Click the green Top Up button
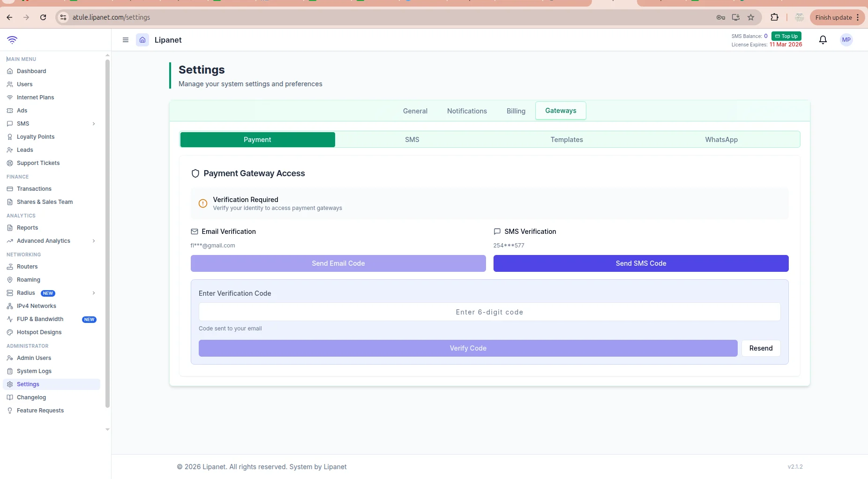Screen dimensions: 868x479 coord(786,36)
